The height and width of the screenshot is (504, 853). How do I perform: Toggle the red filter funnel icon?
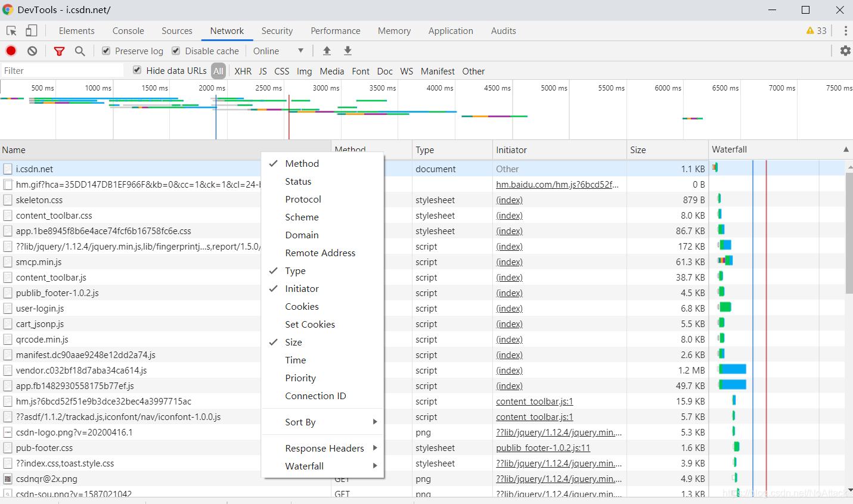[59, 51]
